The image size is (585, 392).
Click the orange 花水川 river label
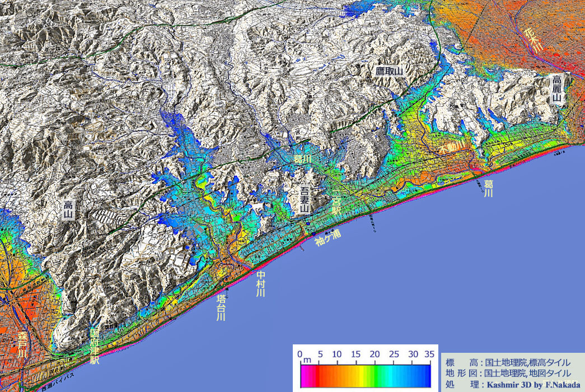(533, 40)
